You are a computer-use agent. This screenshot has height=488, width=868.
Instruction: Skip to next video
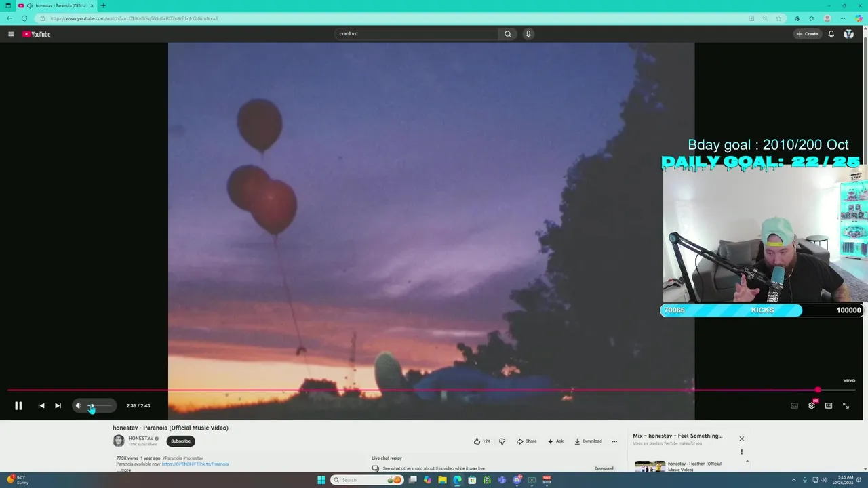58,405
